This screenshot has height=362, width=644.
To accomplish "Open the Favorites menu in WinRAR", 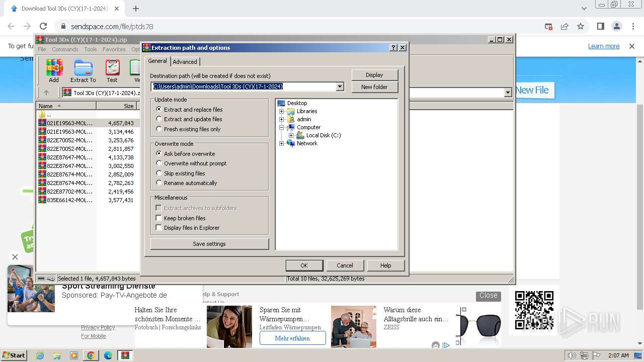I will point(114,49).
